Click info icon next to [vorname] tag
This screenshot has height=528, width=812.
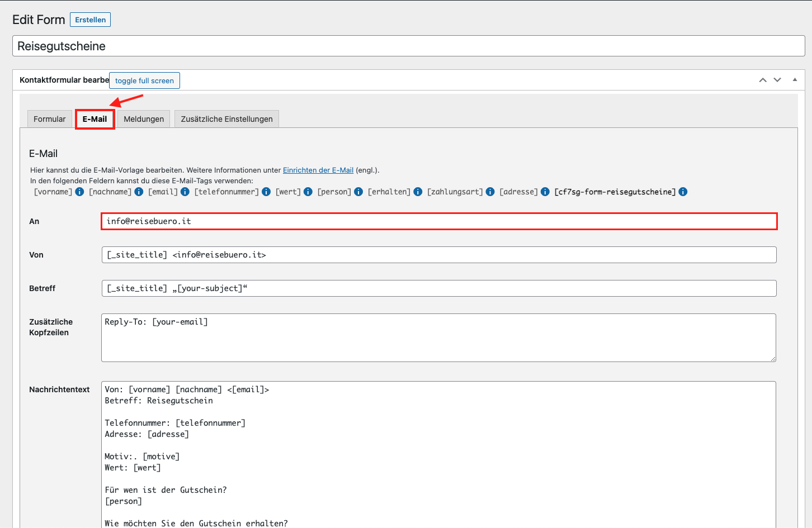79,192
